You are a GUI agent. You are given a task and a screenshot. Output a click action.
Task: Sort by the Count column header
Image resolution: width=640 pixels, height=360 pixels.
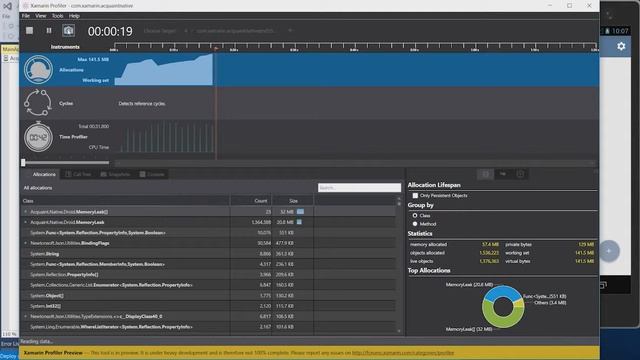(251, 201)
